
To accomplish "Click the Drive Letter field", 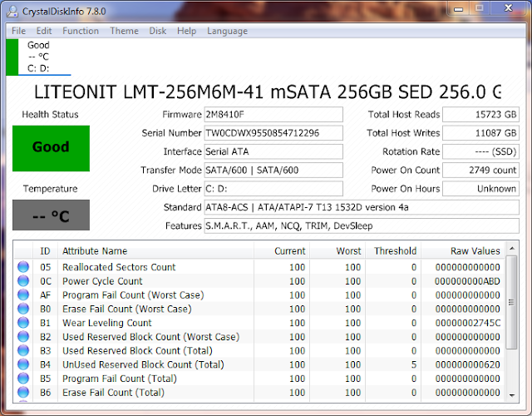I will tap(273, 189).
